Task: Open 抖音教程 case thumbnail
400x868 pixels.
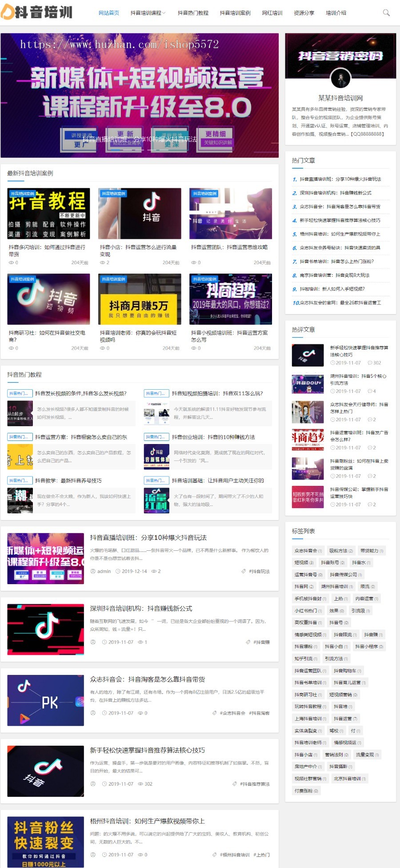Action: click(x=48, y=214)
